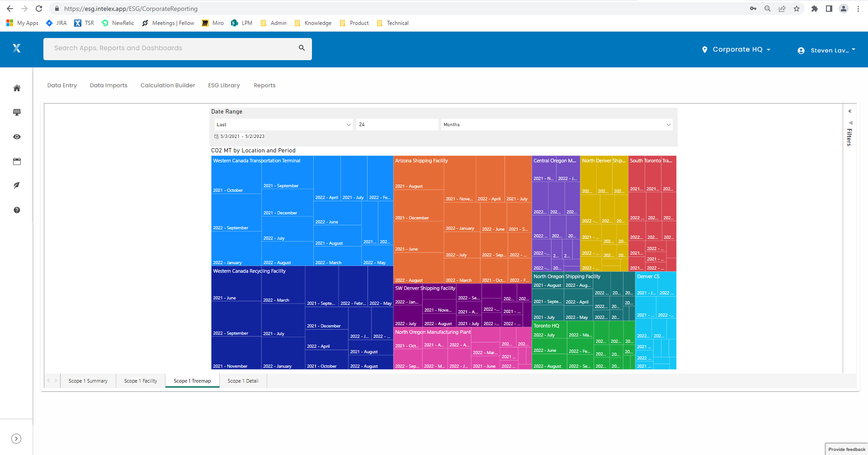Screen dimensions: 868x455
Task: Click the Provide feedback button
Action: pos(846,449)
